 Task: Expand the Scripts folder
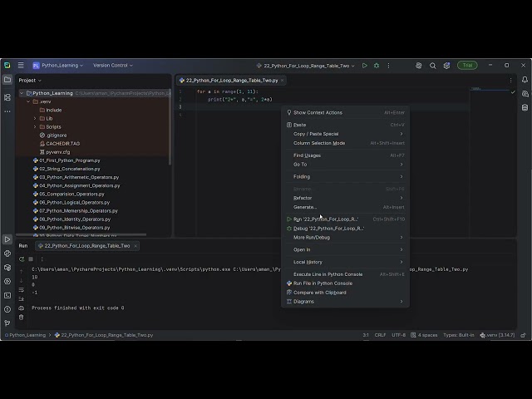click(x=35, y=127)
